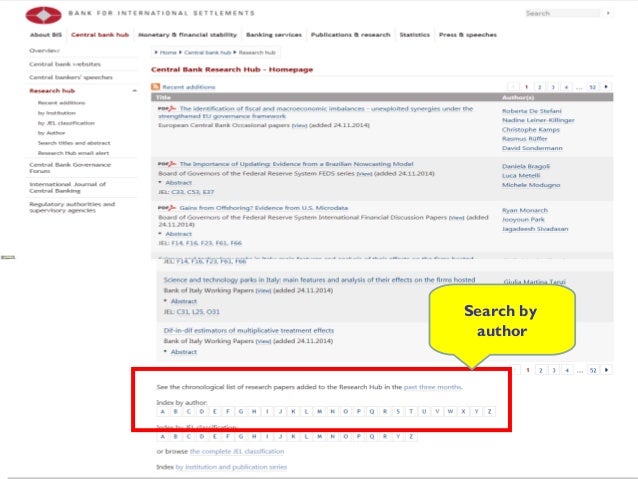The height and width of the screenshot is (479, 638).
Task: Open PDF icon for Gains from Offshoring paper
Action: pyautogui.click(x=167, y=208)
